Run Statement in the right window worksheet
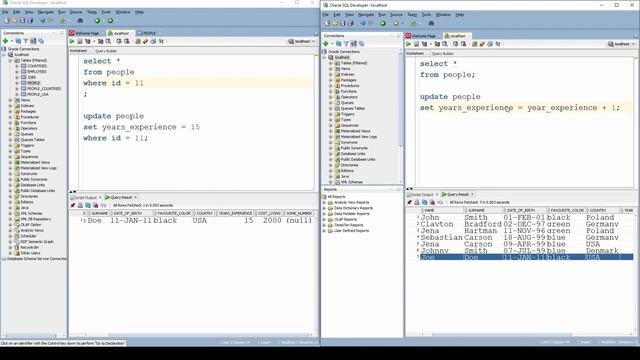This screenshot has height=360, width=640. point(409,44)
